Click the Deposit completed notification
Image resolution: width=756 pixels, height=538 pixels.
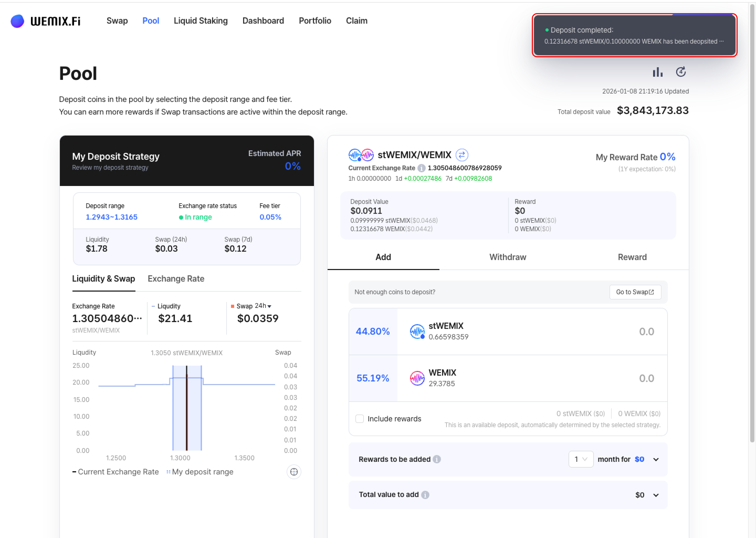point(634,35)
